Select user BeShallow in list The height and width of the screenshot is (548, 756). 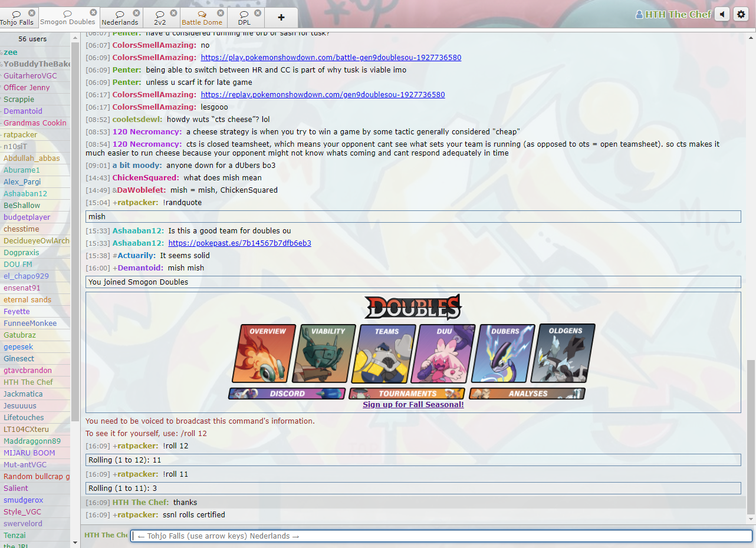[x=35, y=206]
